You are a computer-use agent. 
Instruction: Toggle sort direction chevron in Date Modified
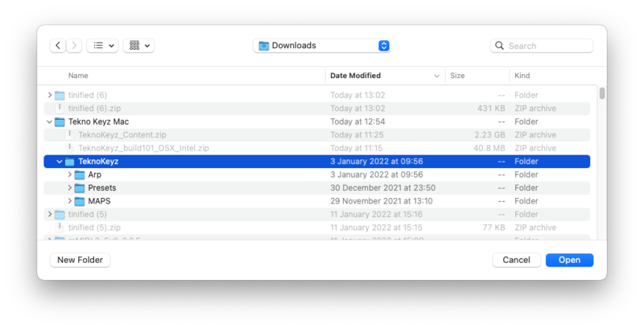click(x=436, y=76)
